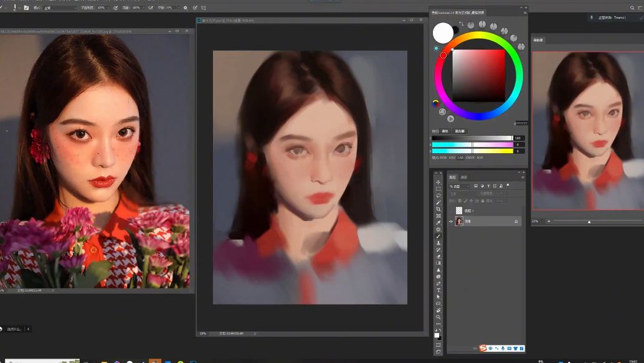
Task: Toggle visibility eye of the bottom layer
Action: click(x=450, y=221)
